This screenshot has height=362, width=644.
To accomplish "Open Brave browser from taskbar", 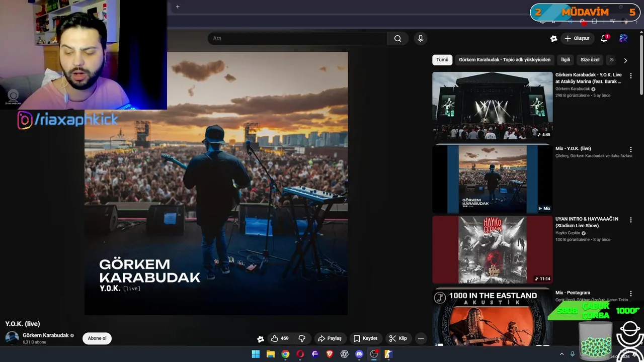I will [x=330, y=354].
